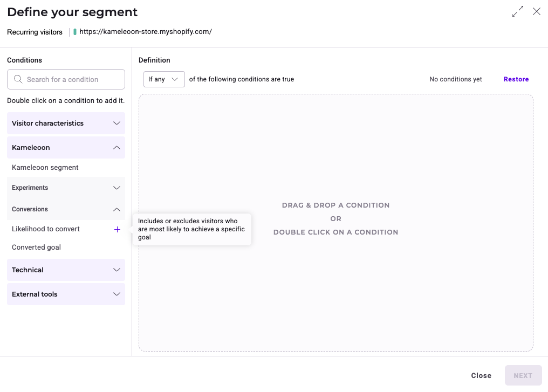Focus the Search for a condition field
Viewport: 548px width, 392px height.
(73, 79)
